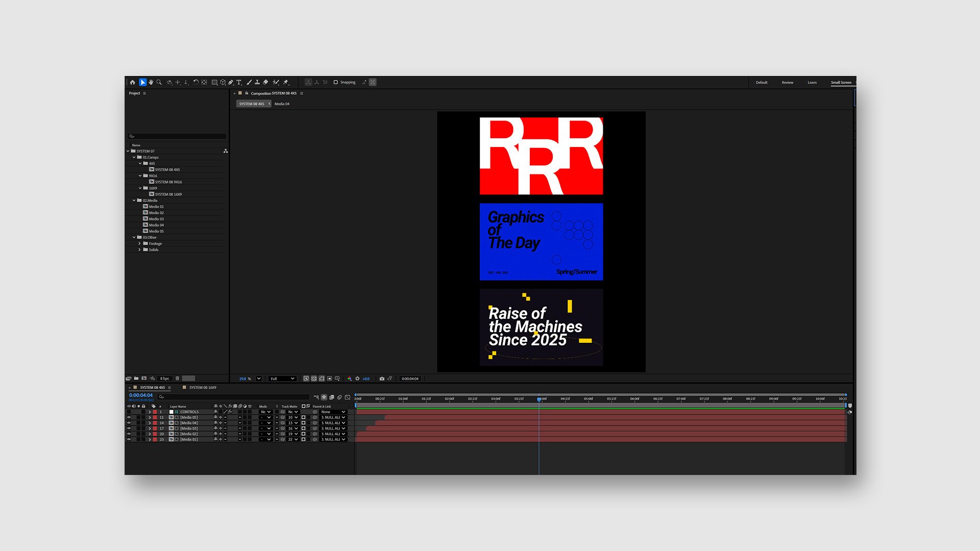Select the Zoom magnifier tool

pyautogui.click(x=159, y=82)
